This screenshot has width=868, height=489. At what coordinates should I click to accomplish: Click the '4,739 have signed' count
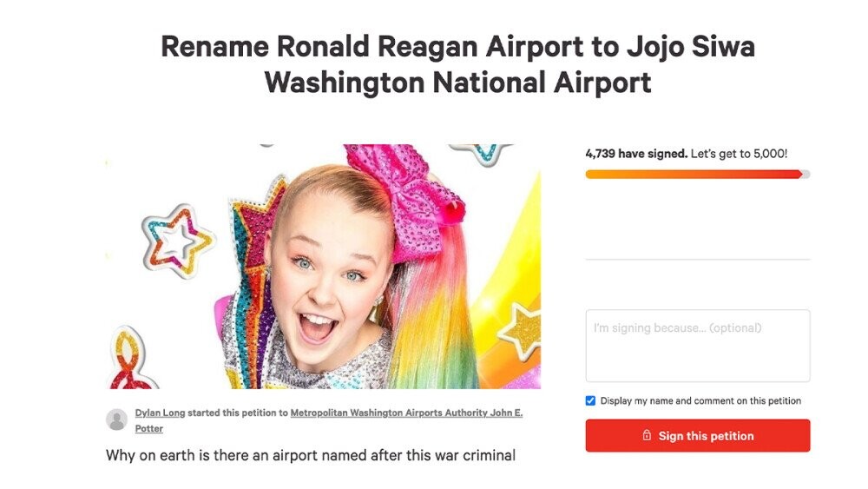(x=636, y=154)
